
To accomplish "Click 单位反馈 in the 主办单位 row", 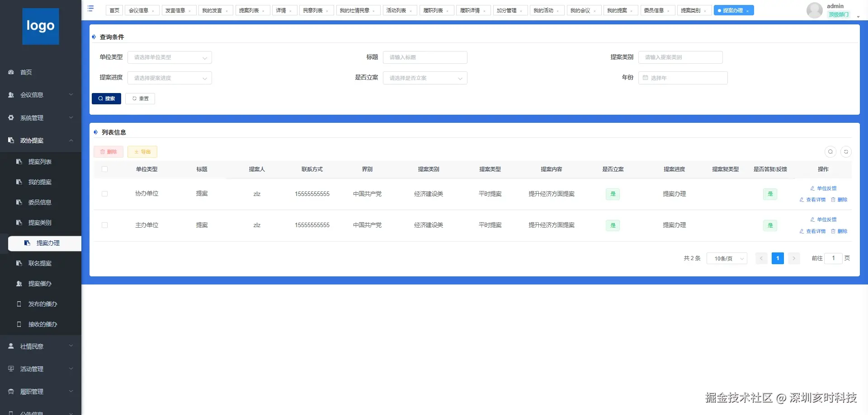I will click(x=823, y=219).
